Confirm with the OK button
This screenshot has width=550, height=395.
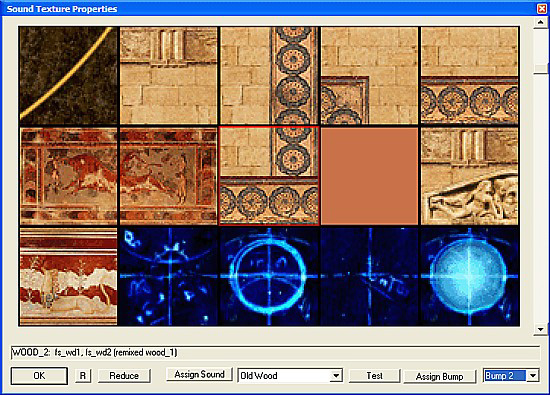click(39, 376)
